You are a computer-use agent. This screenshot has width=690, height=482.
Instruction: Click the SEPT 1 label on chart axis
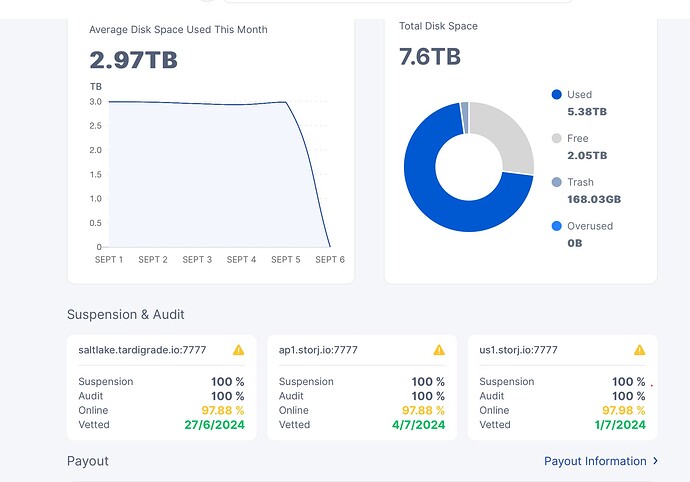[109, 260]
